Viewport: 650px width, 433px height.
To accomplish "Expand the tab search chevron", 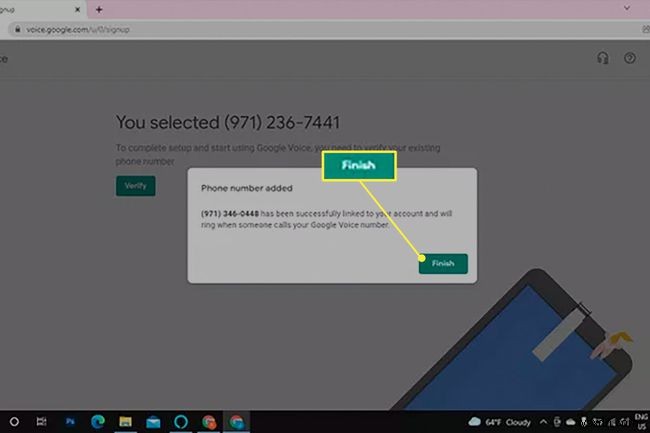I will click(x=627, y=8).
